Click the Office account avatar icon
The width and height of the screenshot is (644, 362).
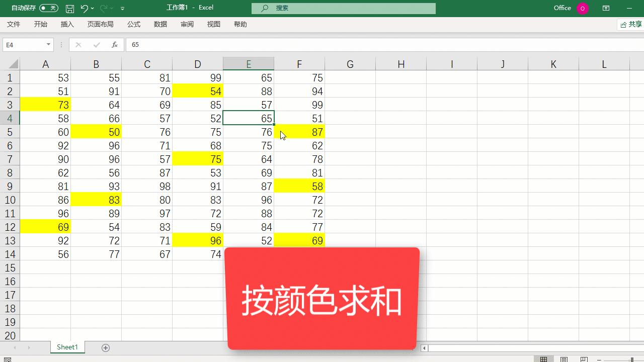584,8
